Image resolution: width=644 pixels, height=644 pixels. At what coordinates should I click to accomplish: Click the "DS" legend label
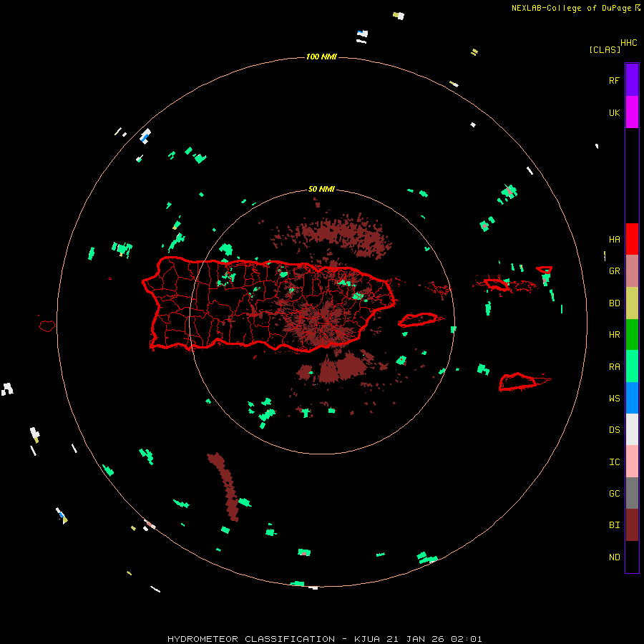click(x=614, y=429)
